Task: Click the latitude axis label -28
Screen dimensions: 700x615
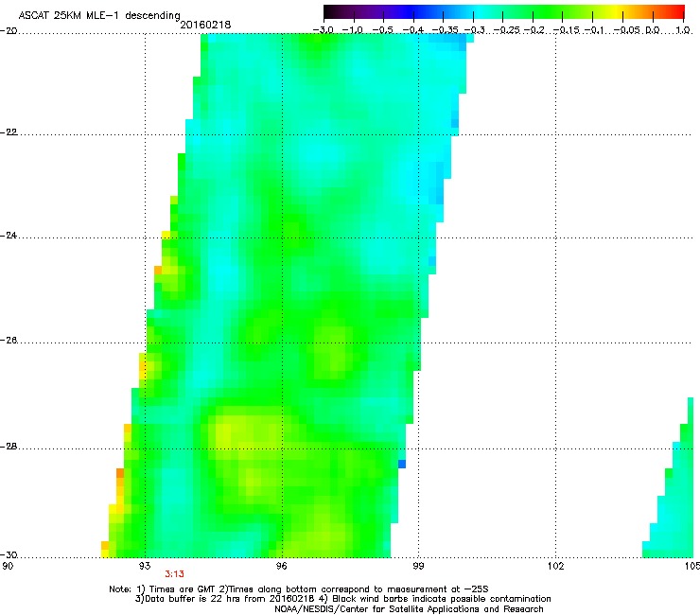Action: coord(9,447)
